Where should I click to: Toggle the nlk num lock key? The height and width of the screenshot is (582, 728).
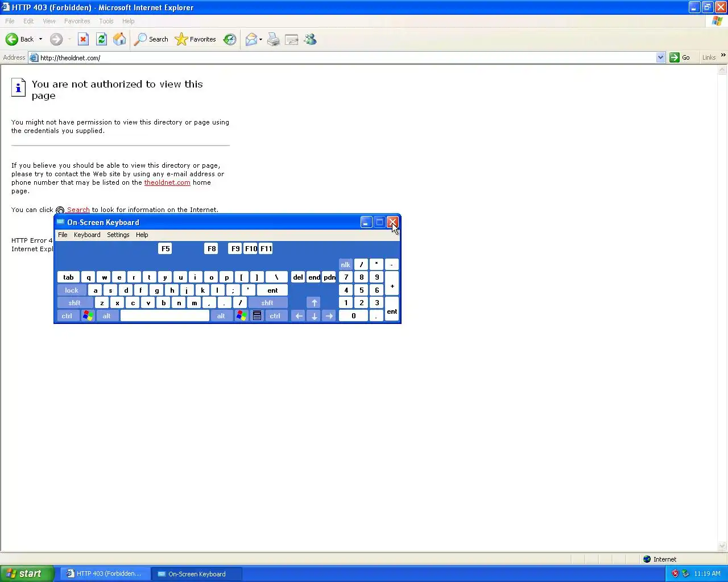(345, 264)
